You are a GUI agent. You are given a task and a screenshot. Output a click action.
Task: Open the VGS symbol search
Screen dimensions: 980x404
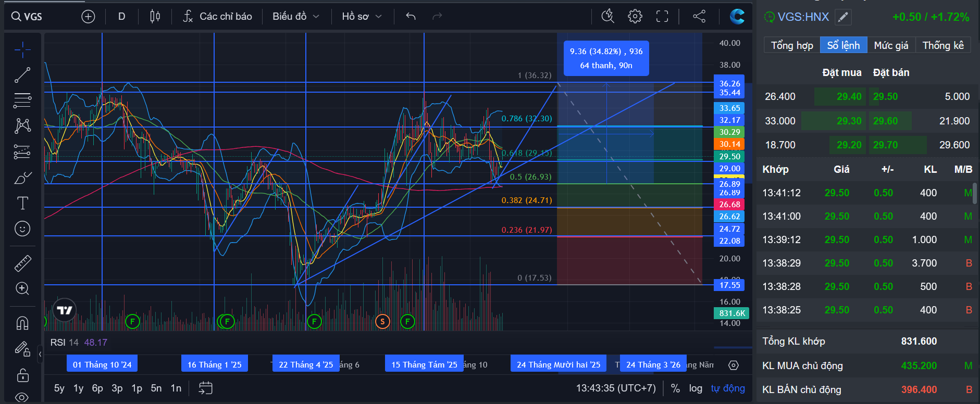click(27, 17)
